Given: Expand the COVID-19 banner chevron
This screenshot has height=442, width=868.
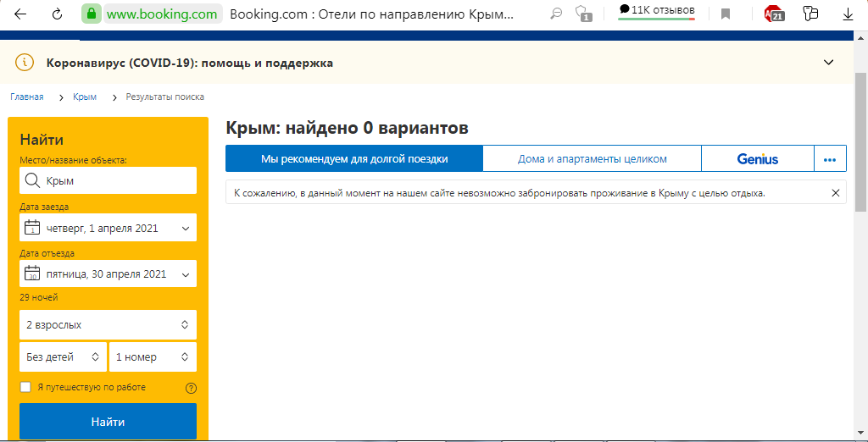Looking at the screenshot, I should [x=829, y=63].
